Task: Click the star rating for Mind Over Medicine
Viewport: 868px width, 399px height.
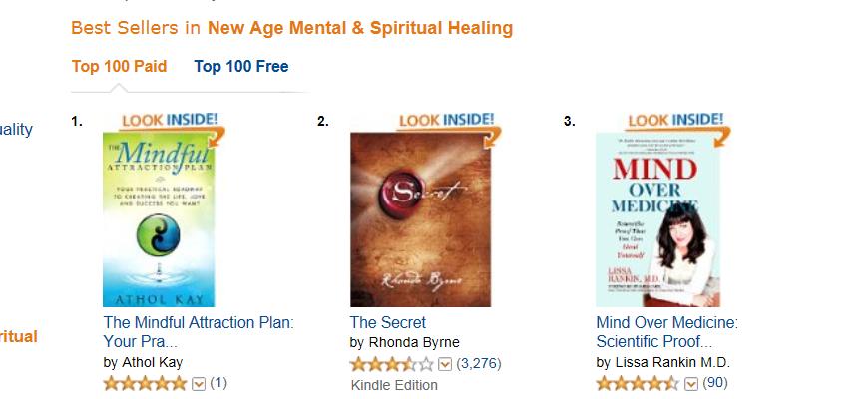Action: [638, 383]
